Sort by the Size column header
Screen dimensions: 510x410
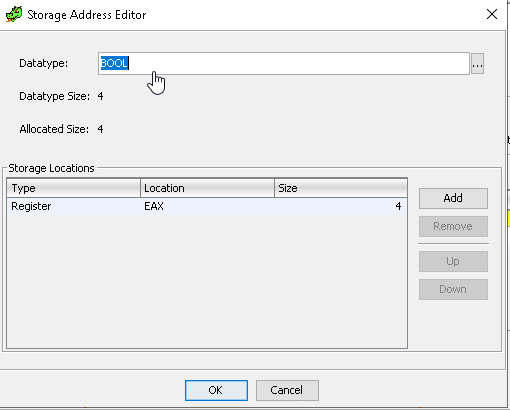coord(341,188)
